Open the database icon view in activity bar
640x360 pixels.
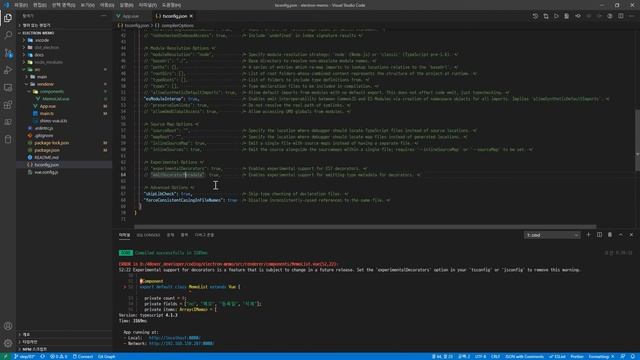click(x=8, y=140)
